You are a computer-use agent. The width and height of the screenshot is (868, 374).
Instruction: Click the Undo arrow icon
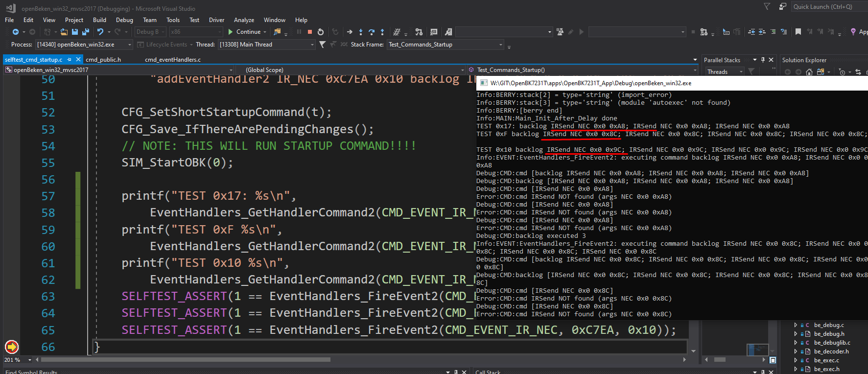[100, 32]
